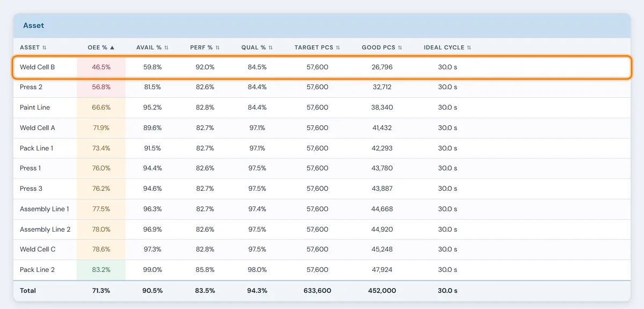This screenshot has width=644, height=309.
Task: Click the 78.6% OEE cell
Action: pos(101,249)
